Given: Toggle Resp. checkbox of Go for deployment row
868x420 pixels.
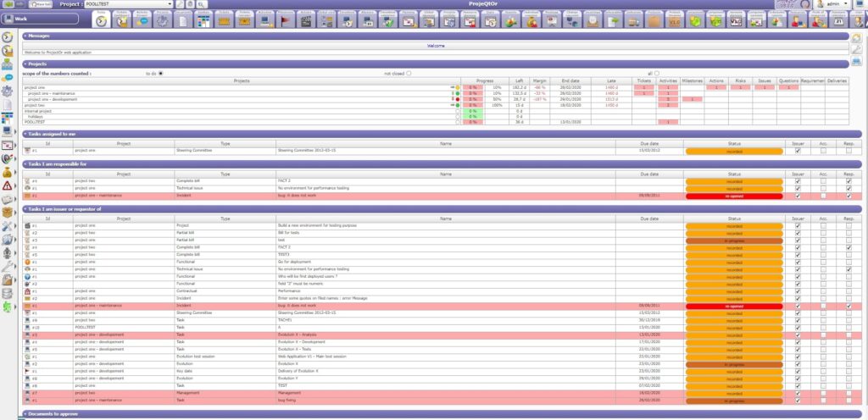Looking at the screenshot, I should (x=849, y=262).
